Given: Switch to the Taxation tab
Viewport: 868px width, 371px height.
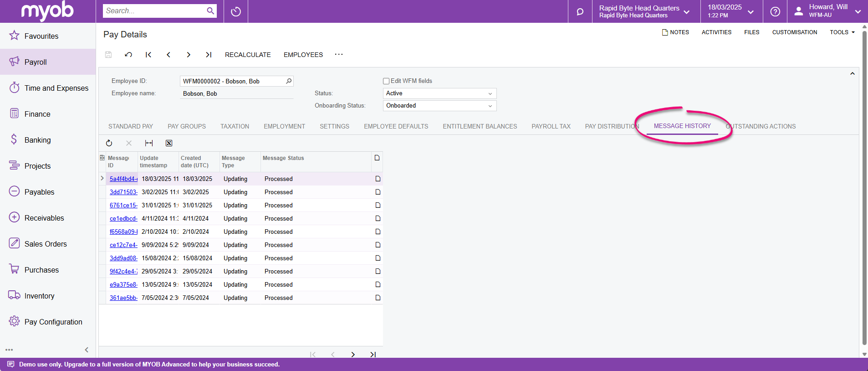Looking at the screenshot, I should click(235, 126).
